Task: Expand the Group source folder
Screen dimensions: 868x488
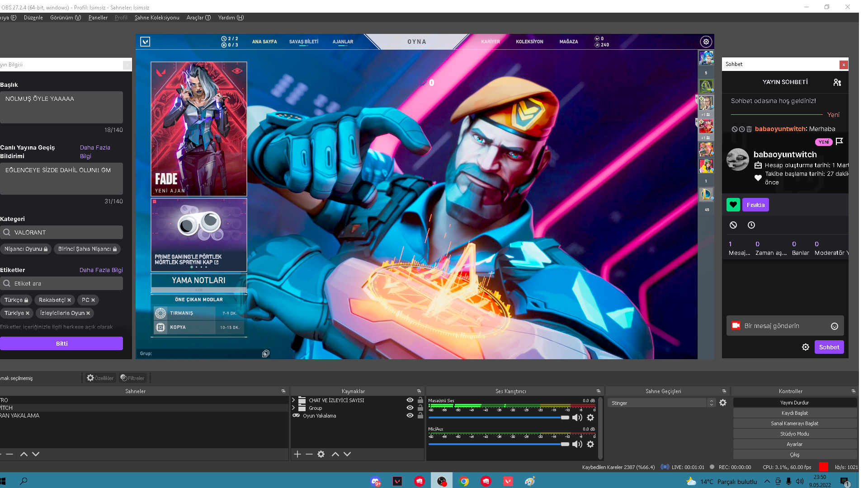Action: tap(293, 408)
